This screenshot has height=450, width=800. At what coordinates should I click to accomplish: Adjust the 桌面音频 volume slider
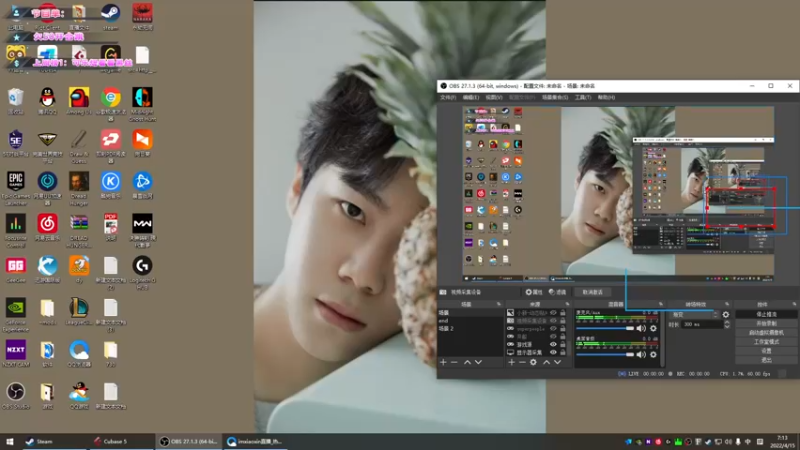click(x=605, y=355)
